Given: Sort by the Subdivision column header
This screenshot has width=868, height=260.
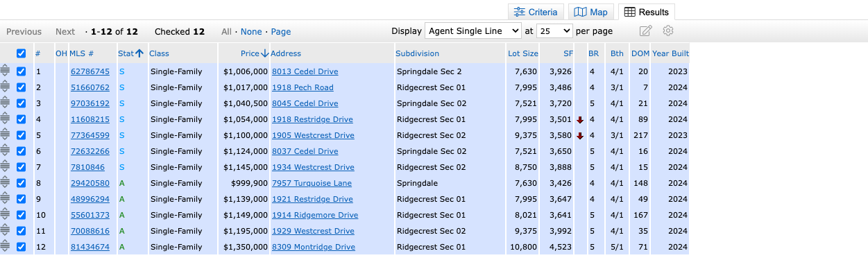Looking at the screenshot, I should pyautogui.click(x=417, y=53).
